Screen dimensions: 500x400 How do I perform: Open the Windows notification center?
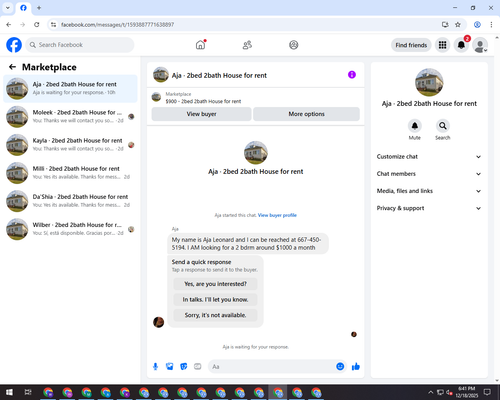pyautogui.click(x=487, y=392)
